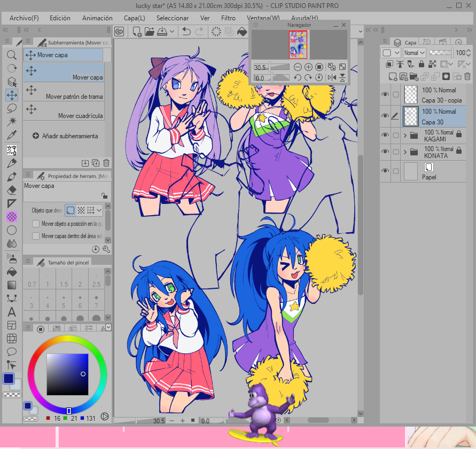Toggle lock layer icon in Capa panel
This screenshot has width=476, height=449.
tap(422, 64)
